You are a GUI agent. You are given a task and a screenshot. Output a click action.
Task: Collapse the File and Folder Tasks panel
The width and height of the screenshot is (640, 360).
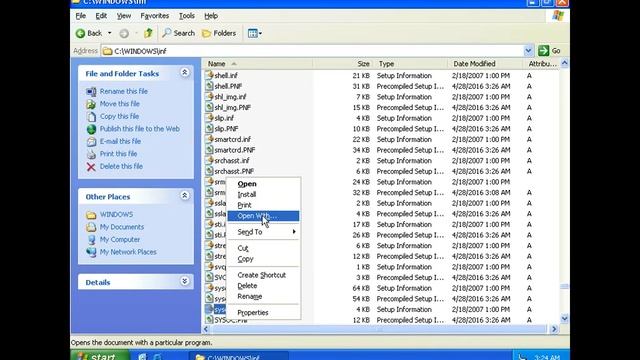click(184, 73)
